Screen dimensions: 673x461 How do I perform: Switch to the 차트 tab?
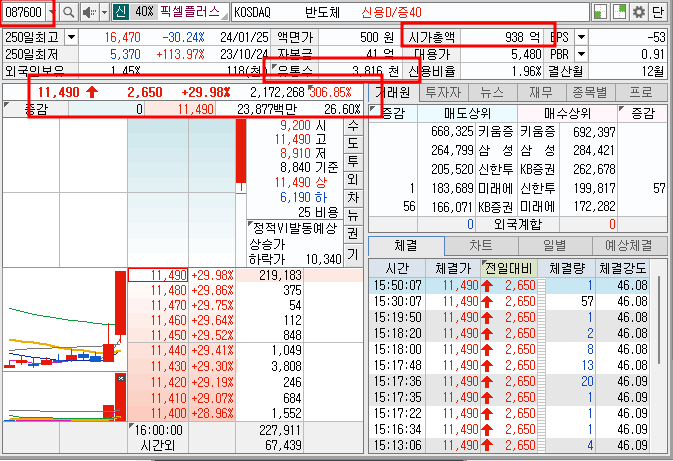(x=481, y=246)
